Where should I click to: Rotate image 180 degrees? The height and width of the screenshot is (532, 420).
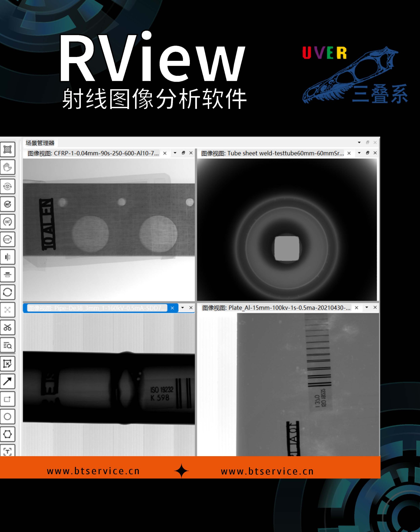[x=7, y=222]
